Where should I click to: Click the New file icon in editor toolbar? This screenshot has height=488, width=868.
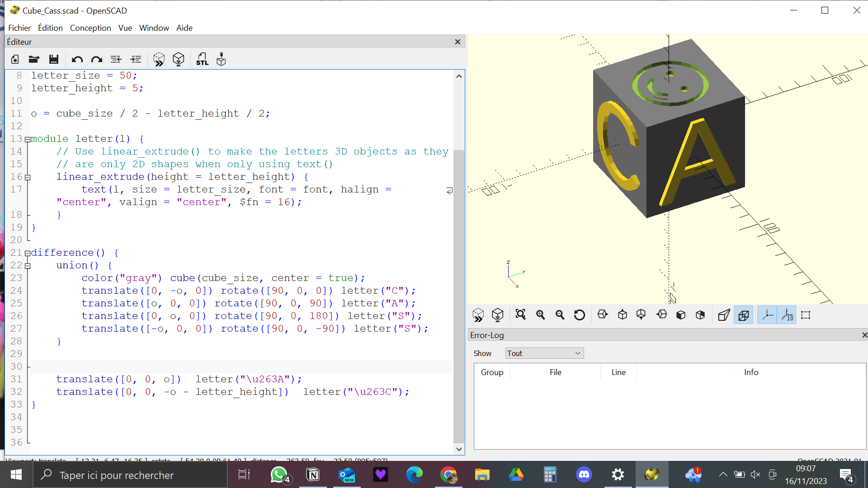coord(15,59)
